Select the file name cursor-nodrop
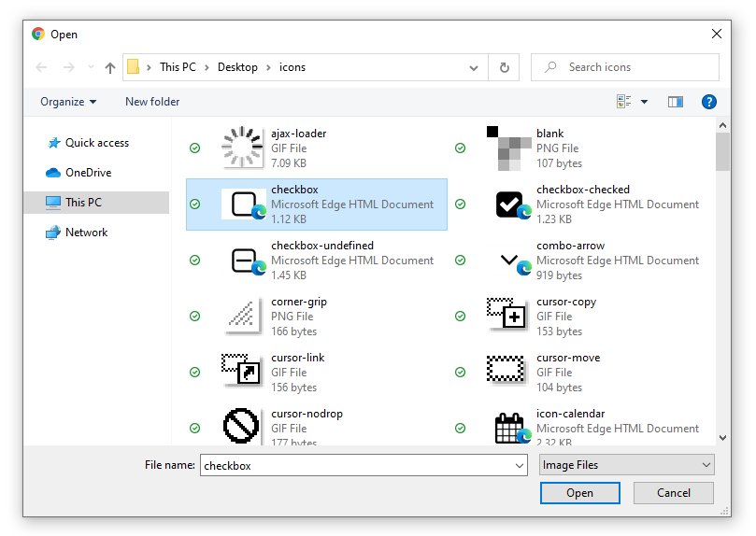 tap(307, 413)
